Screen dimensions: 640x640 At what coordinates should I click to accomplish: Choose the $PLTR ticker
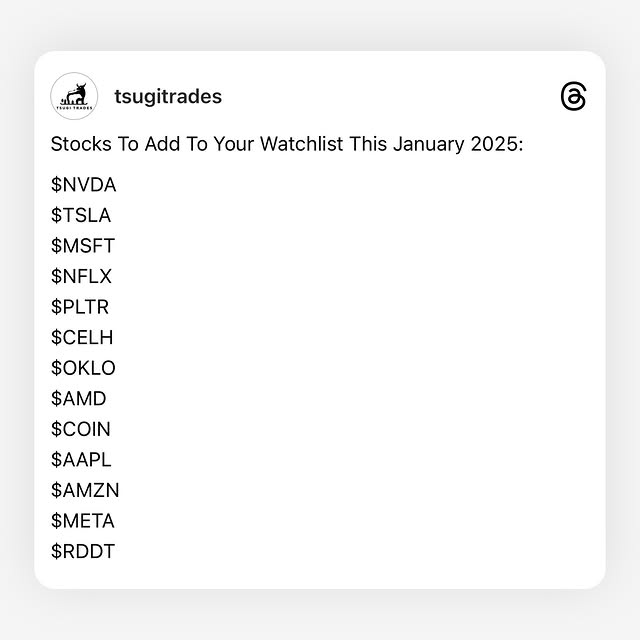click(80, 307)
